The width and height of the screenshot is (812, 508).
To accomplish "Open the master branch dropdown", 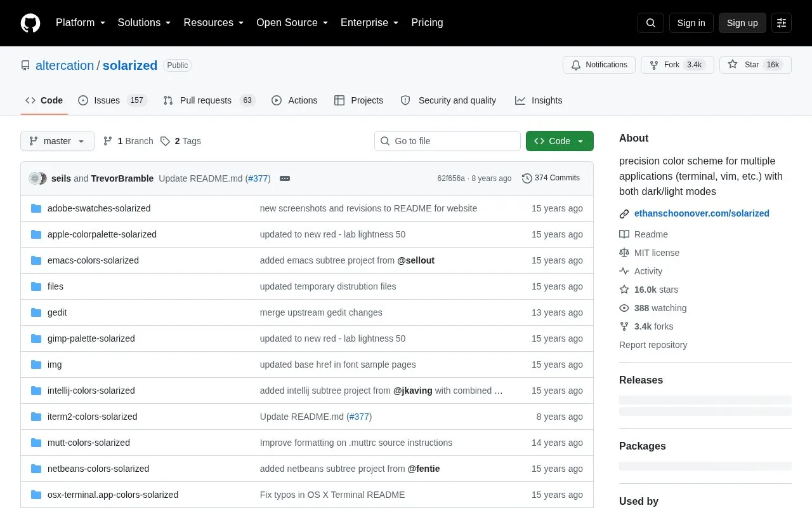I will pyautogui.click(x=57, y=141).
